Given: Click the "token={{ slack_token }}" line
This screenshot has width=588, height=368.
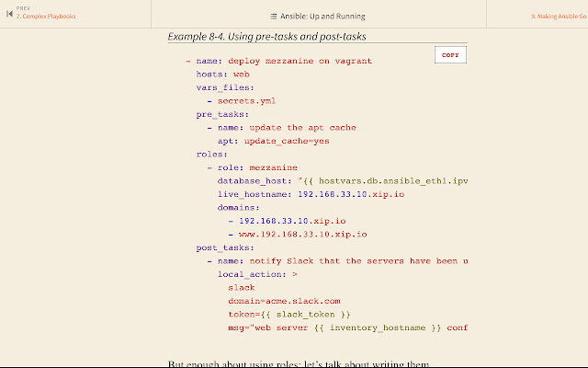Looking at the screenshot, I should point(289,315).
